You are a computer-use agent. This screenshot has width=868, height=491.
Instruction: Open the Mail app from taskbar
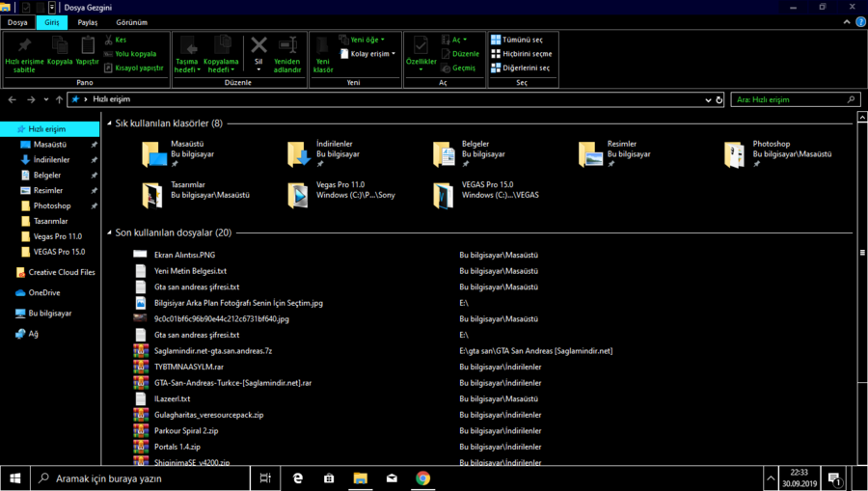[392, 478]
